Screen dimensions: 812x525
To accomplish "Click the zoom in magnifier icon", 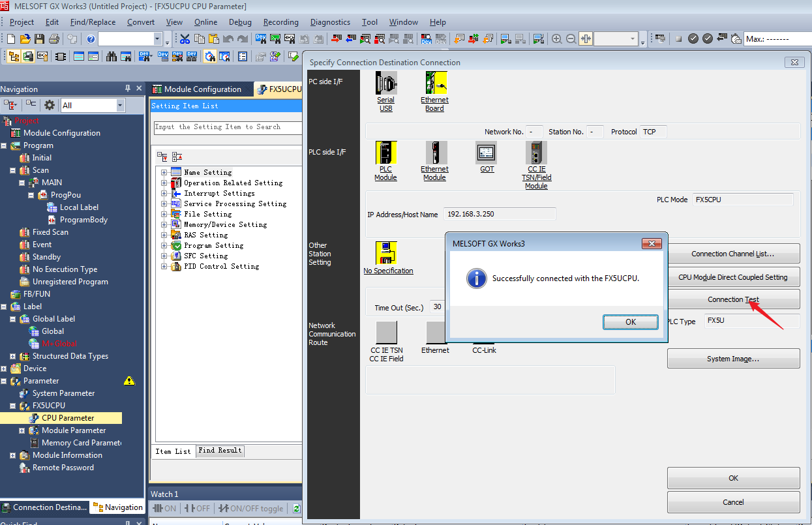I will [556, 39].
